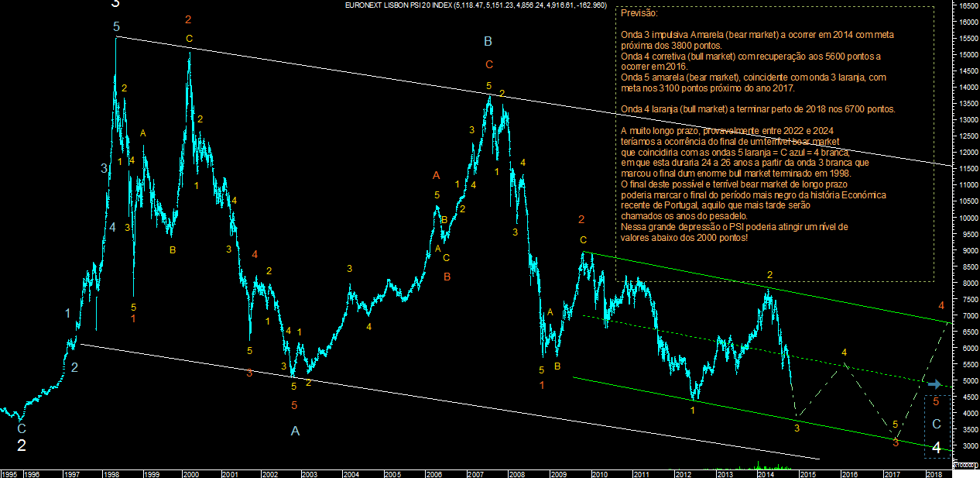Click the 2007 year label on time axis
This screenshot has width=980, height=478.
pos(475,473)
